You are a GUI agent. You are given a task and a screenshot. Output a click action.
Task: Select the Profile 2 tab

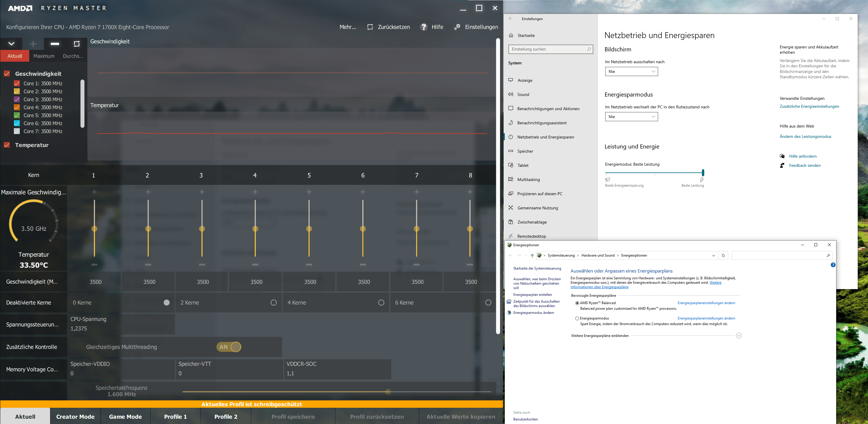226,417
